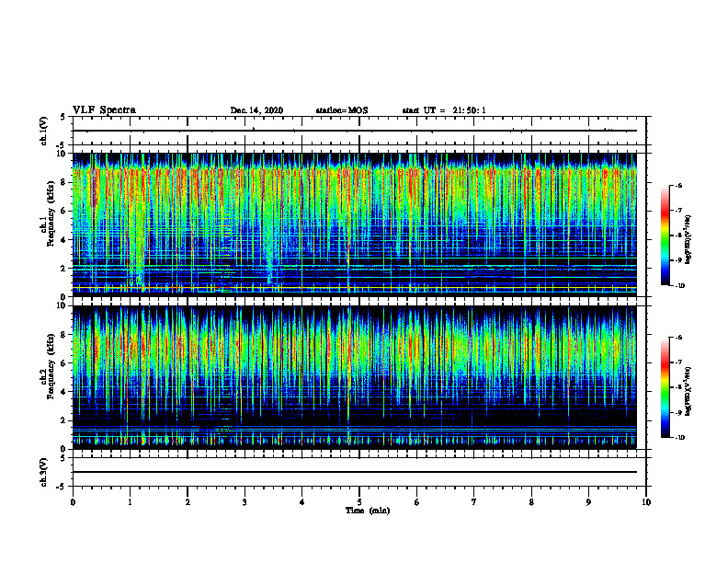
Task: Select the ch.2 colorbar "log(PSD)" label
Action: [x=688, y=391]
